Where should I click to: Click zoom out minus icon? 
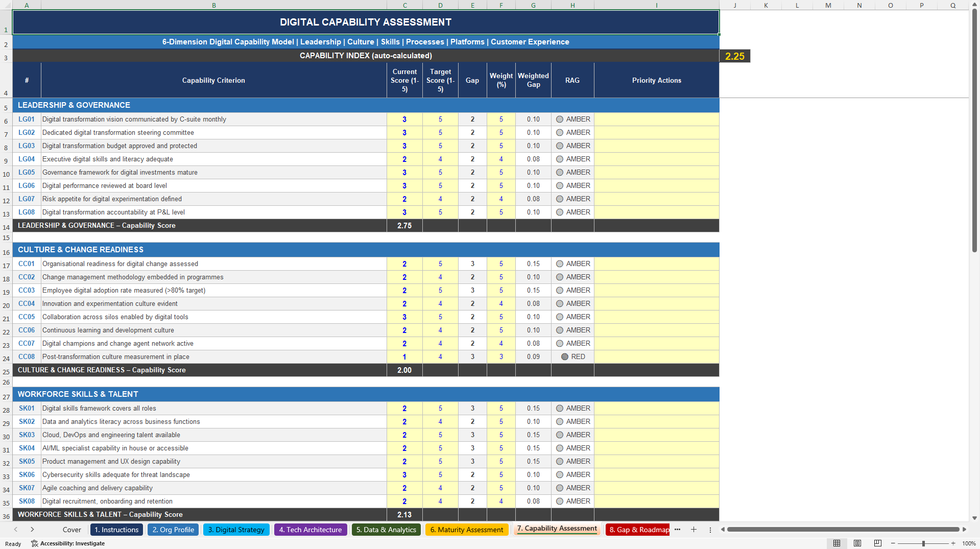point(893,543)
